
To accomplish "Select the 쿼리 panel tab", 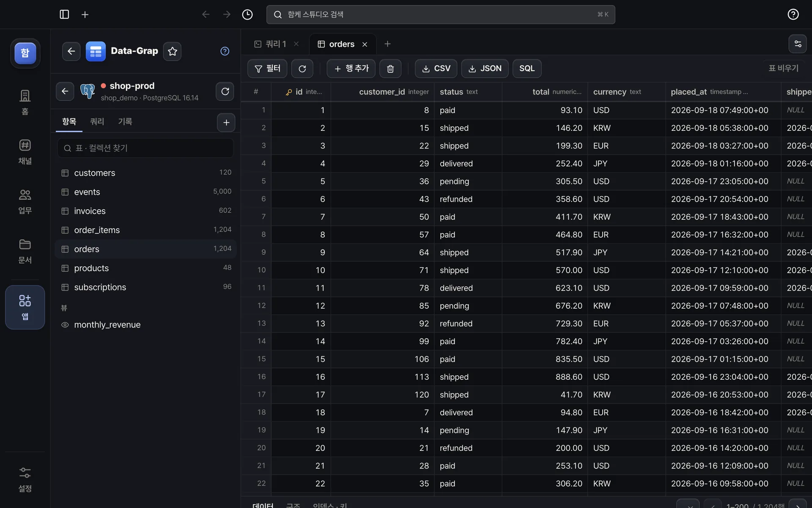I will point(97,122).
